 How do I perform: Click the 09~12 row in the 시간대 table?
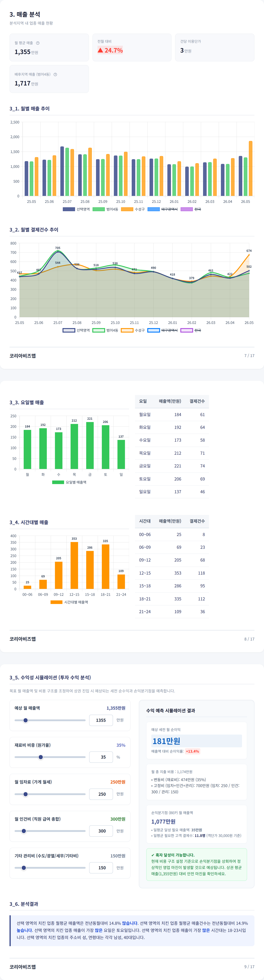coord(172,560)
